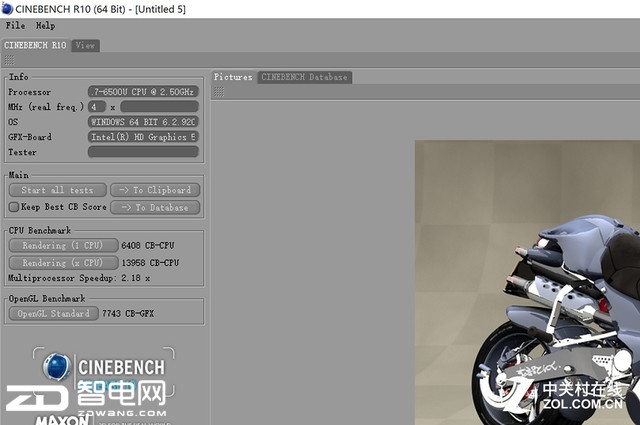Click the To Database button
Image resolution: width=640 pixels, height=425 pixels.
(155, 207)
